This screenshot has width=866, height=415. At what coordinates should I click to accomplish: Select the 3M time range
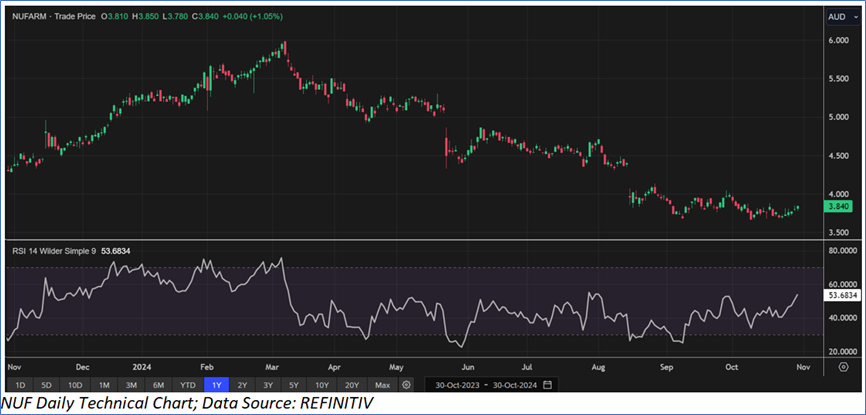click(x=131, y=385)
